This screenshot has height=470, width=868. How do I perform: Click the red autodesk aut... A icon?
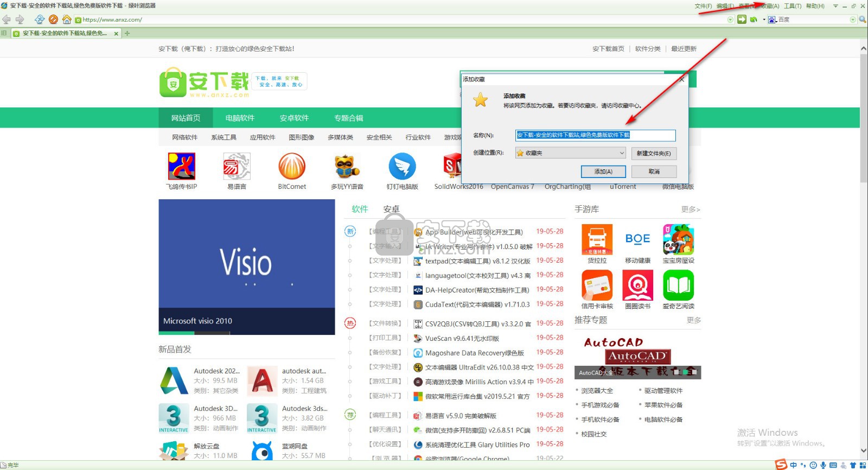click(x=263, y=380)
